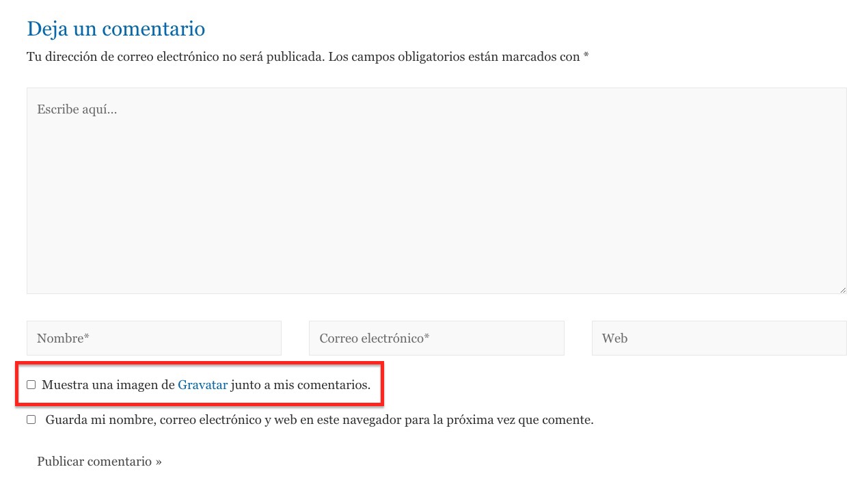
Task: Click the asterisk in the Correo electrónico placeholder
Action: tap(426, 337)
